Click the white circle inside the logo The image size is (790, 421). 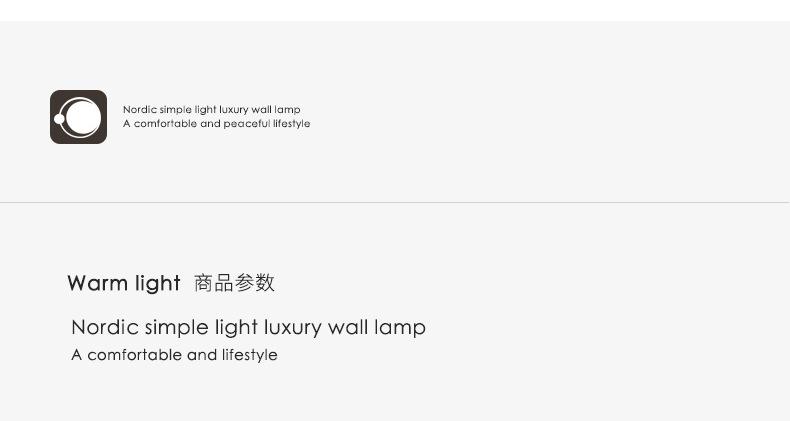pyautogui.click(x=84, y=118)
